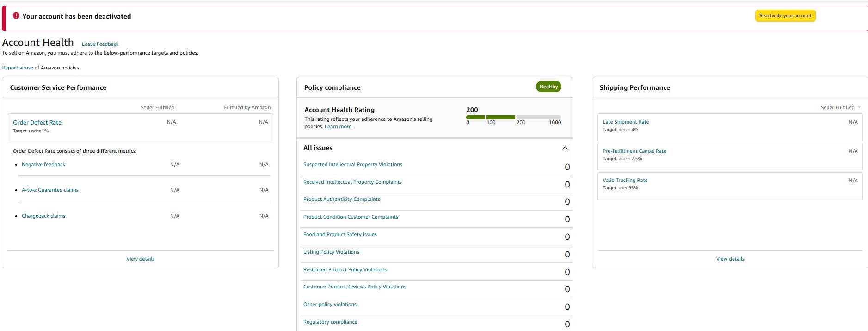The height and width of the screenshot is (331, 868).
Task: Open the Pre-fulfillment Cancel Rate link
Action: click(634, 151)
